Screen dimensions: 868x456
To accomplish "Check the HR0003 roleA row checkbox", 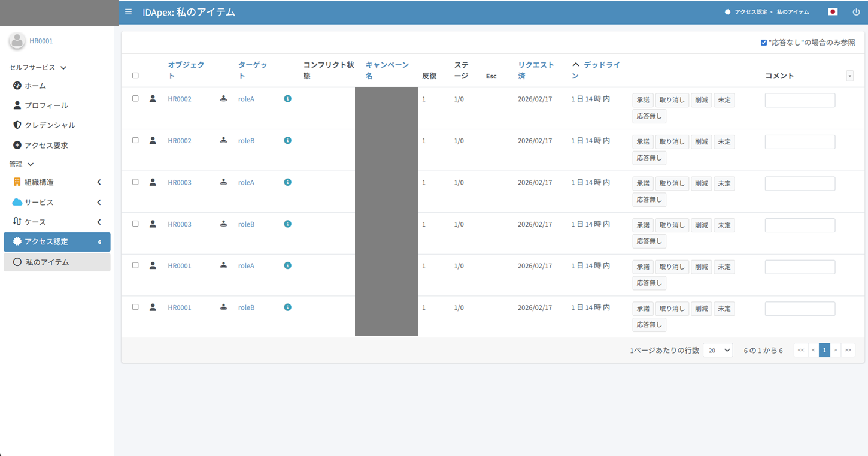I will point(135,182).
